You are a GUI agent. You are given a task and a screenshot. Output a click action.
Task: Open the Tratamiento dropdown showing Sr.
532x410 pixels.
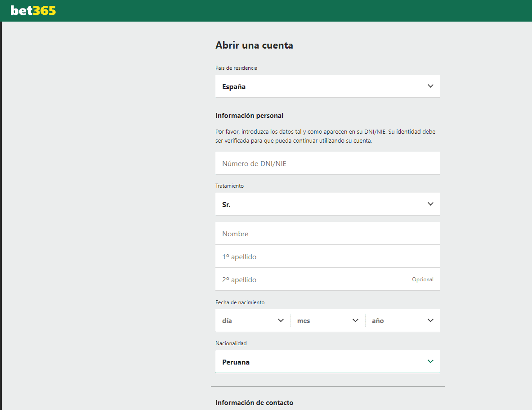[x=327, y=203]
